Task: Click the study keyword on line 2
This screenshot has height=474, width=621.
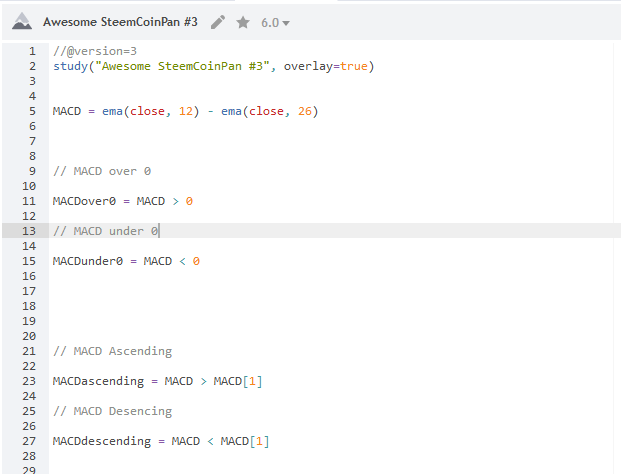Action: 70,66
